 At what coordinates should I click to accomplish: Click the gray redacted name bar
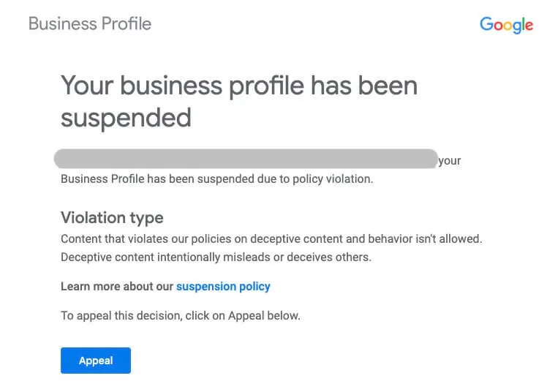[x=246, y=159]
